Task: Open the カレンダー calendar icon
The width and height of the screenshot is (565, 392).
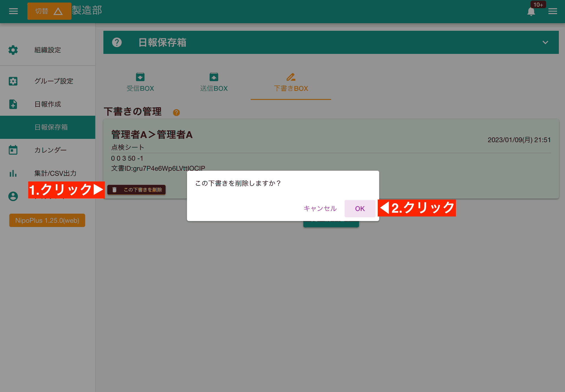Action: coord(13,150)
